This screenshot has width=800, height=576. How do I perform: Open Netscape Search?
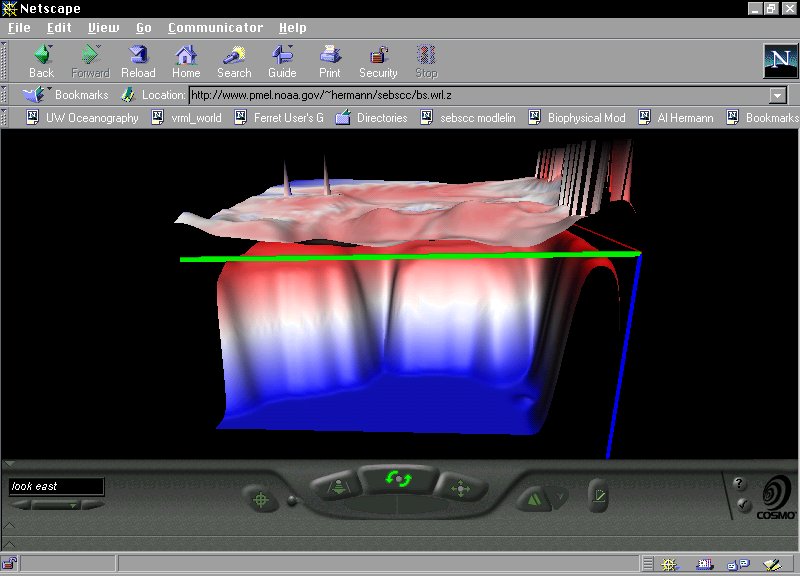pyautogui.click(x=234, y=61)
